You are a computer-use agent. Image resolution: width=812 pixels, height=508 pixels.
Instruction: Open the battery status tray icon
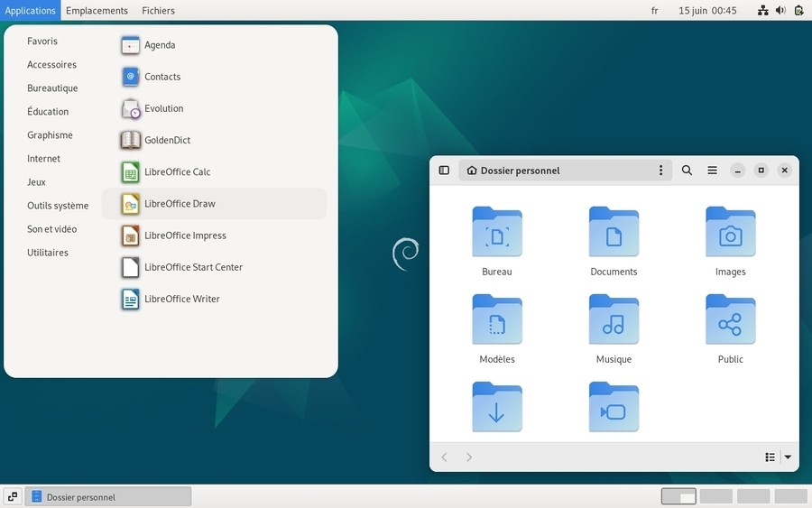click(x=798, y=10)
